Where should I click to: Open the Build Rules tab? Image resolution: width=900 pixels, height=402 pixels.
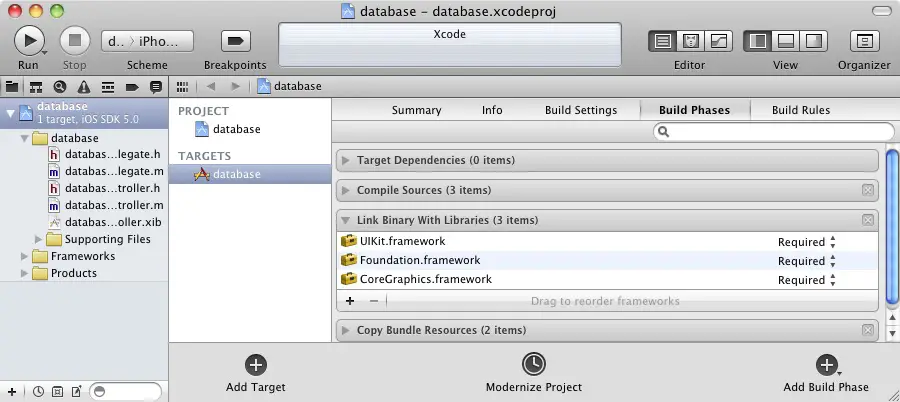point(800,110)
